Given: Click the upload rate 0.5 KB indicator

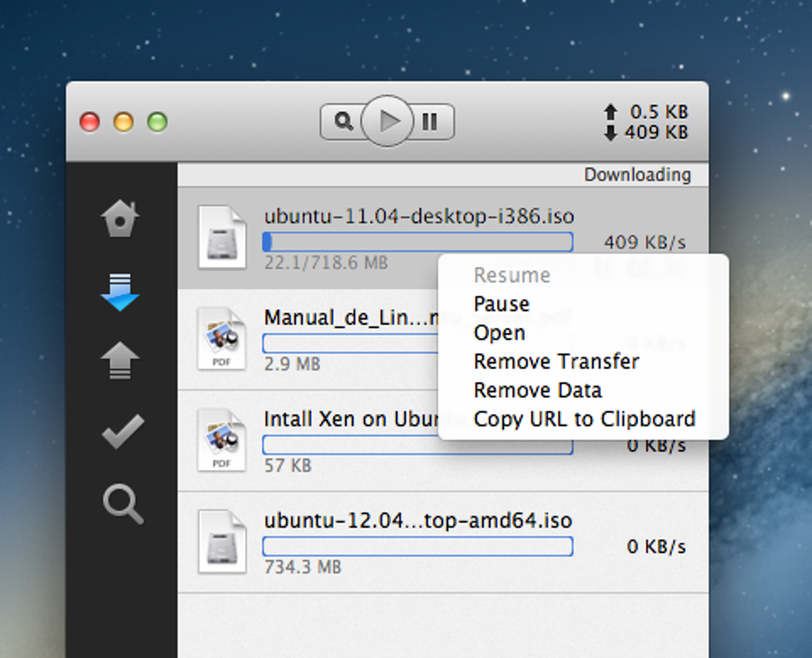Looking at the screenshot, I should tap(646, 112).
